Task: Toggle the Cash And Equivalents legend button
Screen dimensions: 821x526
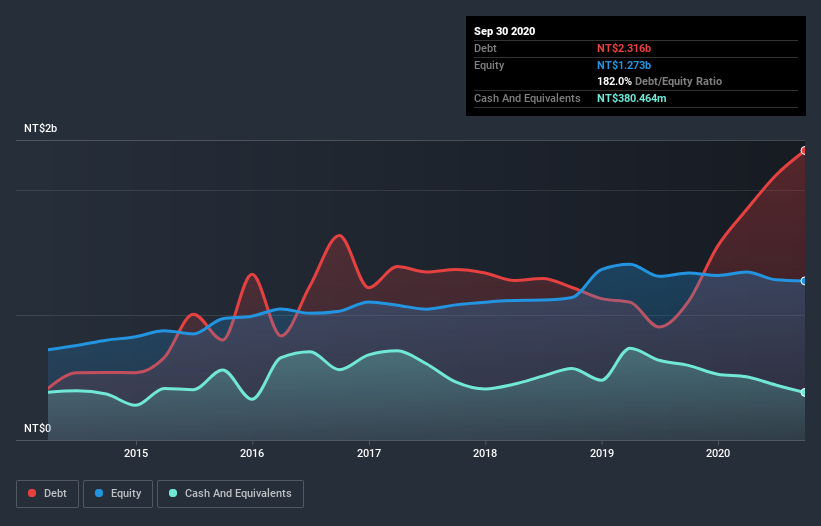Action: (x=230, y=494)
